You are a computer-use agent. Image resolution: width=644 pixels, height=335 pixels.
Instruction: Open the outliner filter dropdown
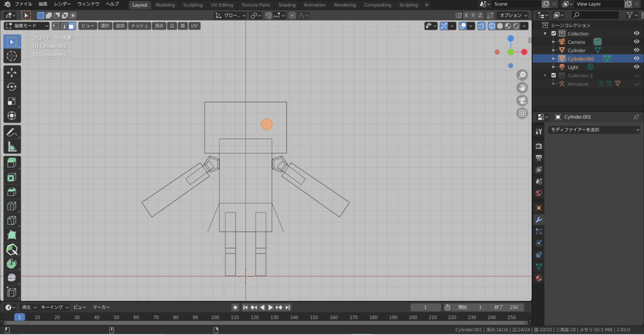point(633,16)
